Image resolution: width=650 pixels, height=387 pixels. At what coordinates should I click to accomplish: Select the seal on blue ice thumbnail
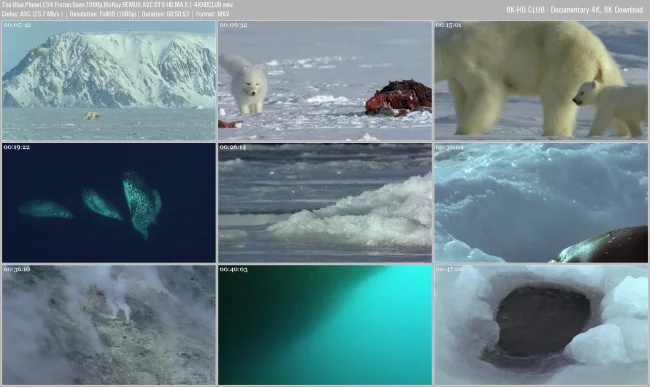click(541, 203)
